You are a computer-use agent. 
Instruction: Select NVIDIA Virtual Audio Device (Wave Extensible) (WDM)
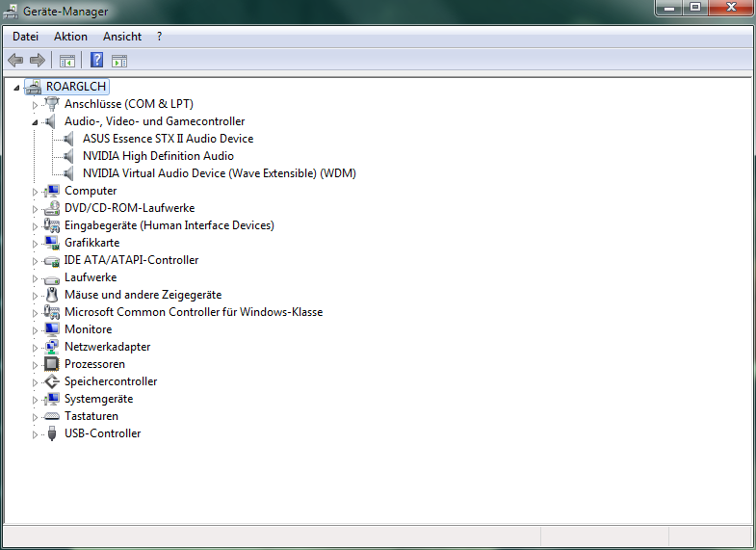pos(220,173)
